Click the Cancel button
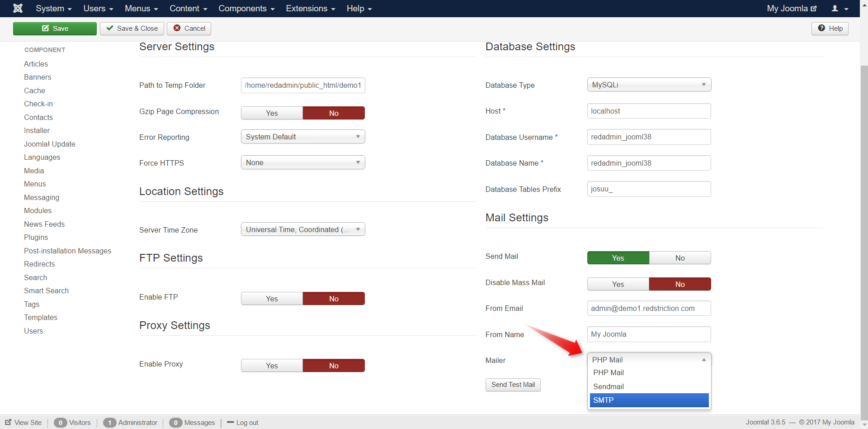Viewport: 868px width, 429px height. pyautogui.click(x=189, y=29)
